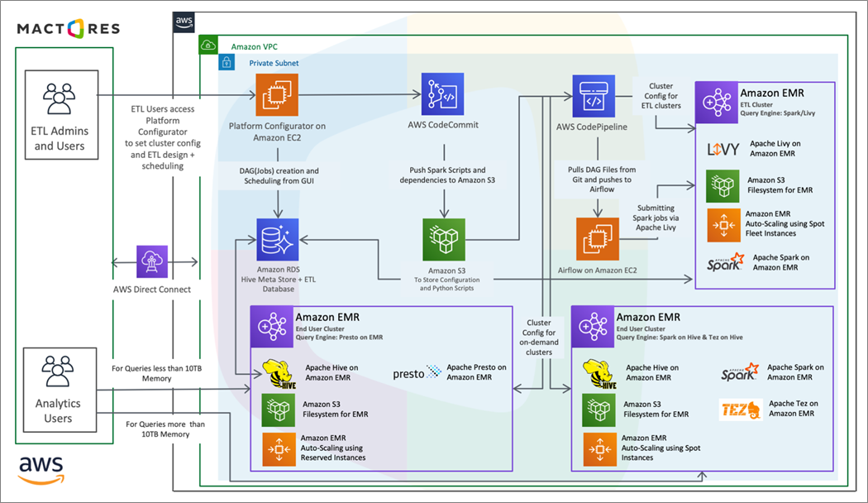Click 'To Store Configuration and Python Scripts' text
Viewport: 868px width, 503px height.
point(446,284)
